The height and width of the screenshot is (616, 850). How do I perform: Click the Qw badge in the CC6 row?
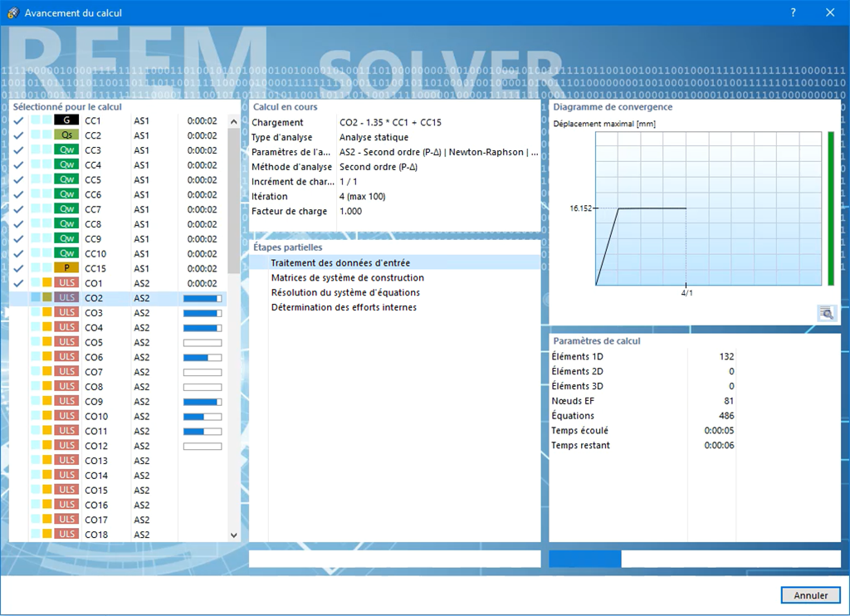pyautogui.click(x=66, y=194)
